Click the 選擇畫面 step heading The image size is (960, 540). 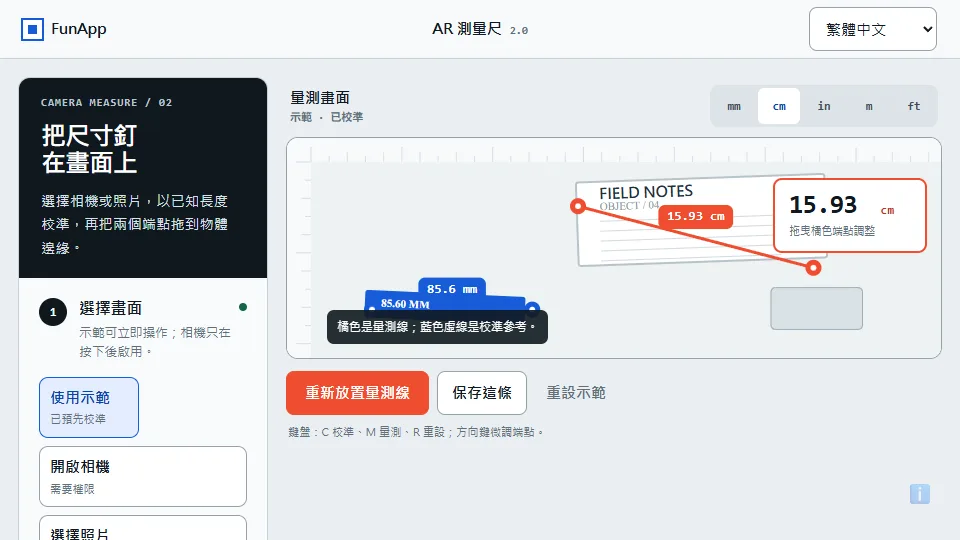110,308
